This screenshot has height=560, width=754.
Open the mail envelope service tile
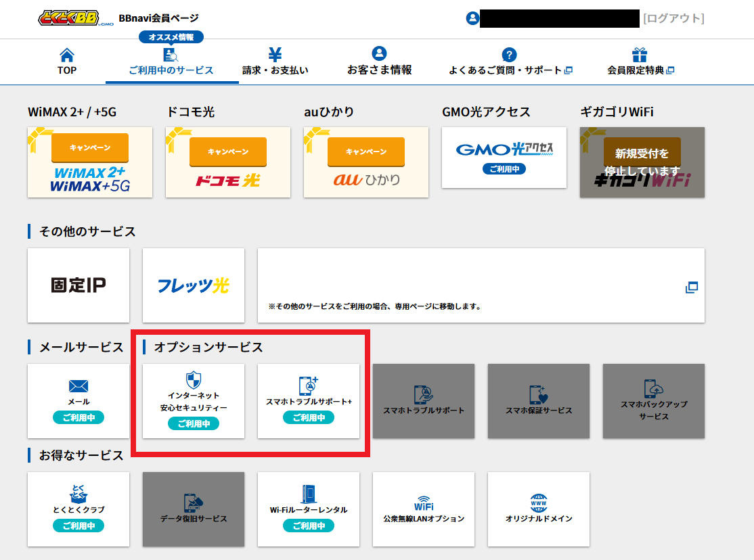79,400
